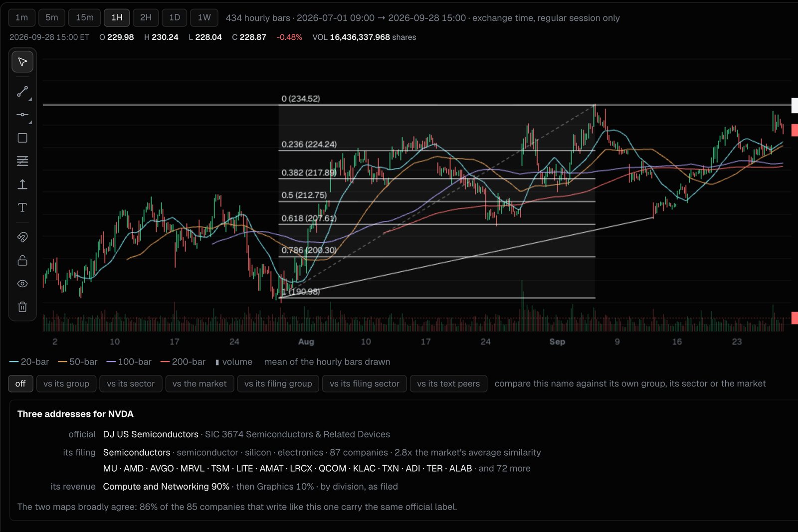Click the Fibonacci label "0.236 (224.24)"
The width and height of the screenshot is (798, 532).
(x=309, y=145)
